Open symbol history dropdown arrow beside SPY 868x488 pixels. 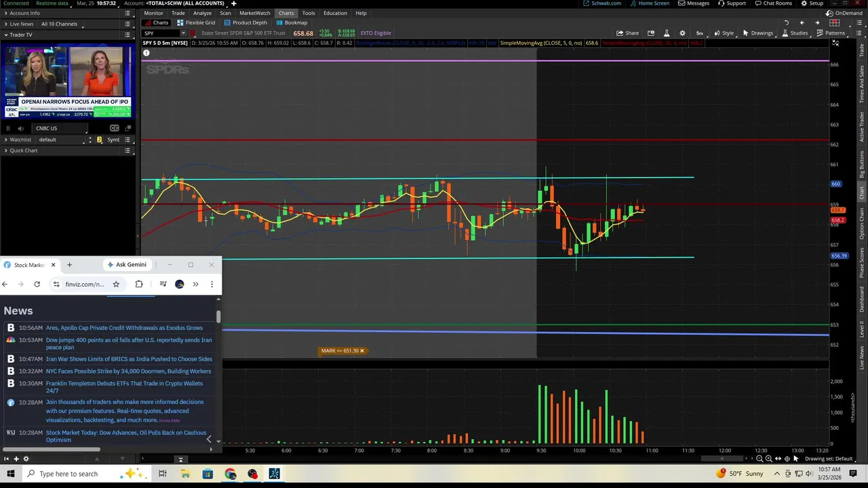click(183, 33)
